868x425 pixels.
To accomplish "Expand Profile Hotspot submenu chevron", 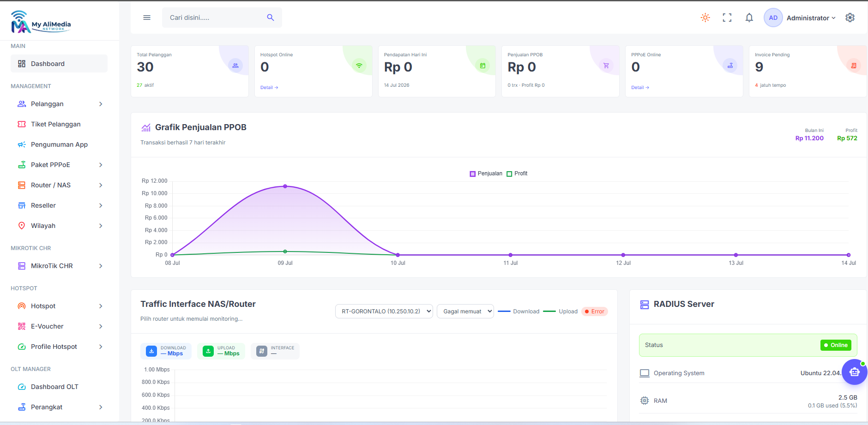I will [x=101, y=347].
